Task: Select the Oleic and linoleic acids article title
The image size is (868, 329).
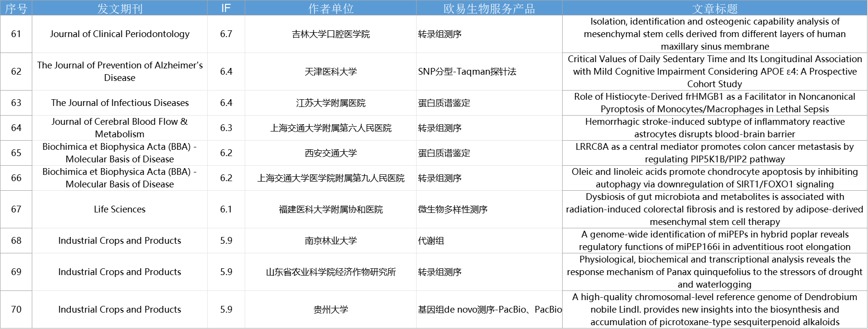Action: click(715, 178)
